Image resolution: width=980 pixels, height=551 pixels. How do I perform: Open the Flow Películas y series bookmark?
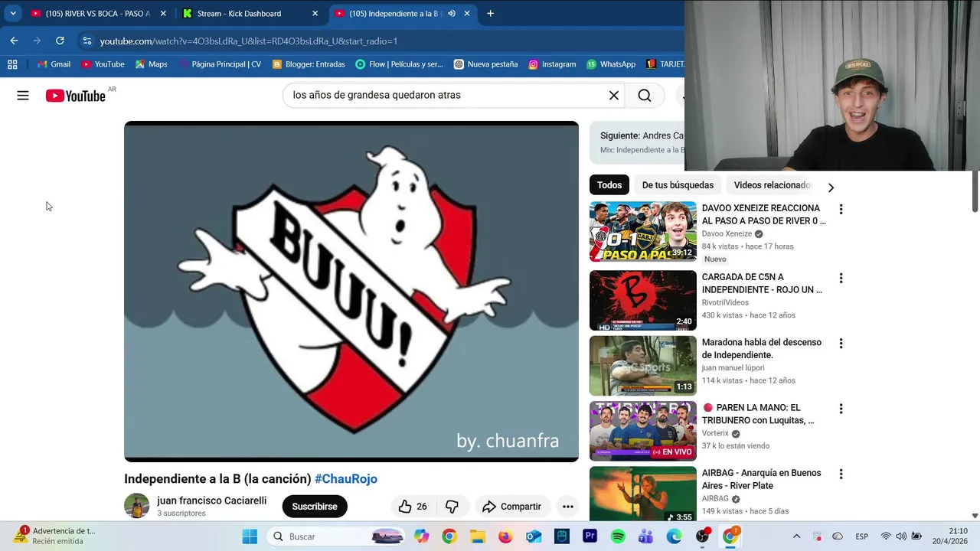(399, 64)
